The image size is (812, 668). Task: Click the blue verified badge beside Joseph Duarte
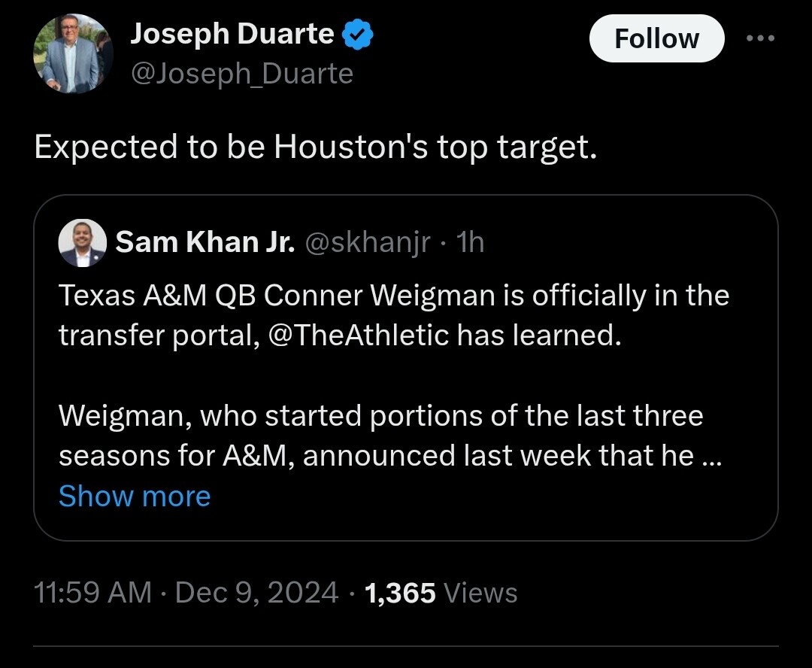tap(358, 34)
